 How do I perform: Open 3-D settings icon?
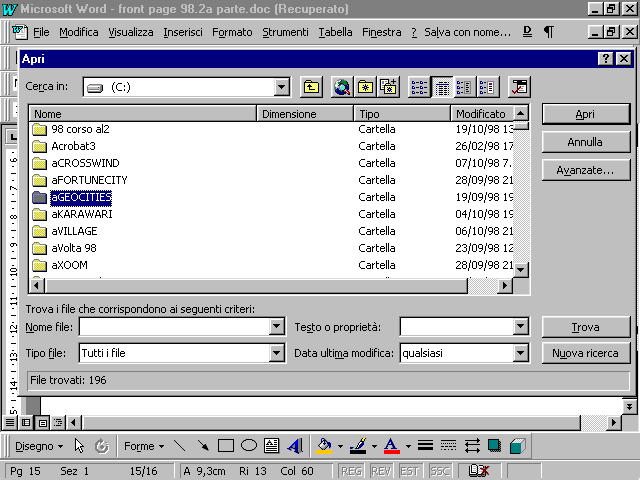518,446
